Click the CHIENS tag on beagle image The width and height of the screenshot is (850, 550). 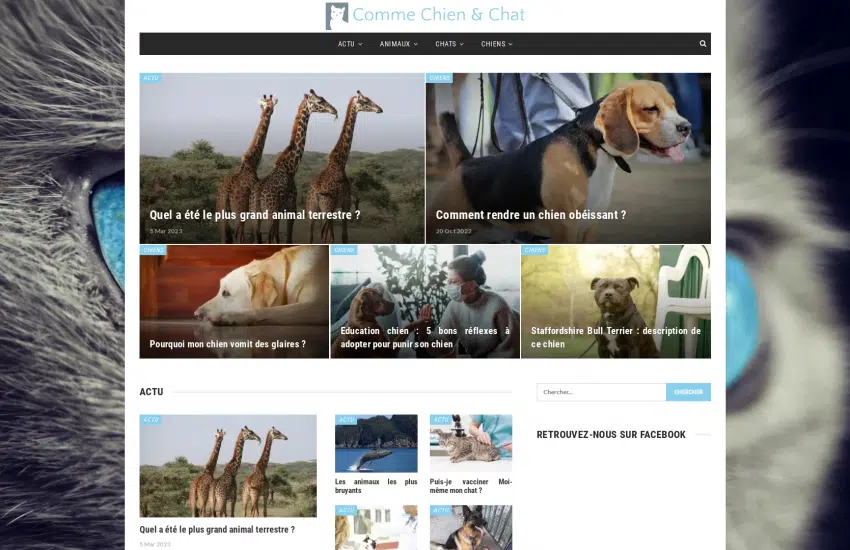tap(439, 78)
